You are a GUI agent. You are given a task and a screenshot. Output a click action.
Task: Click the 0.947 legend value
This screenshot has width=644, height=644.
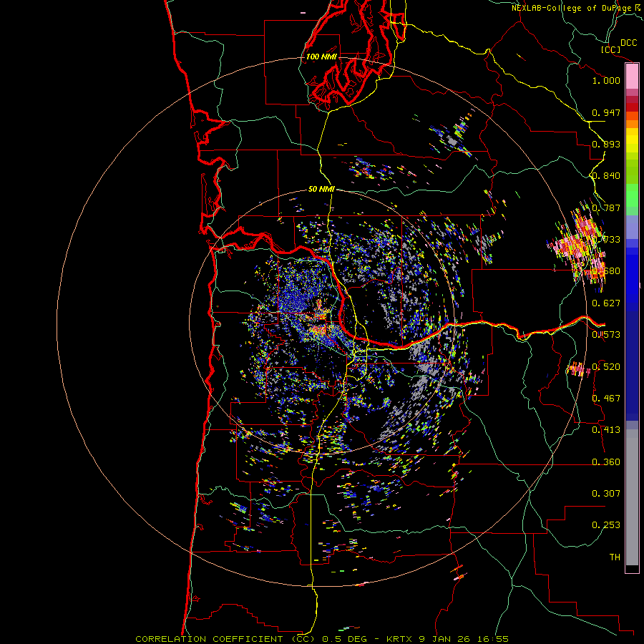click(606, 112)
